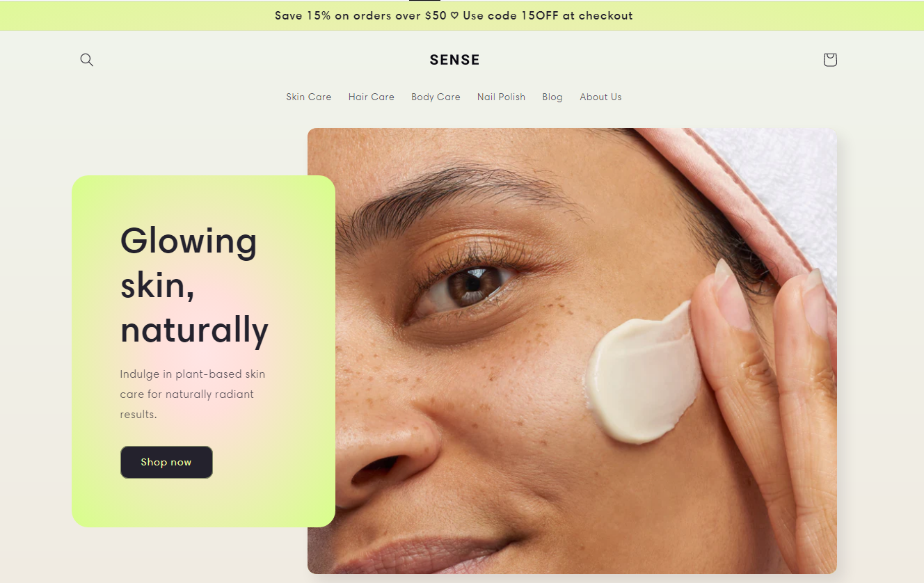Screen dimensions: 924x583
Task: Click the Shop now button
Action: pyautogui.click(x=166, y=462)
